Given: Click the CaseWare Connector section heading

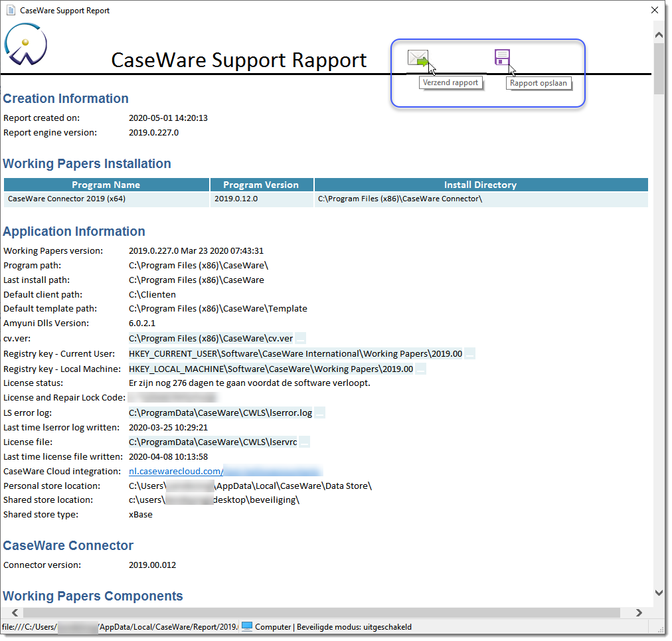Looking at the screenshot, I should (x=68, y=545).
